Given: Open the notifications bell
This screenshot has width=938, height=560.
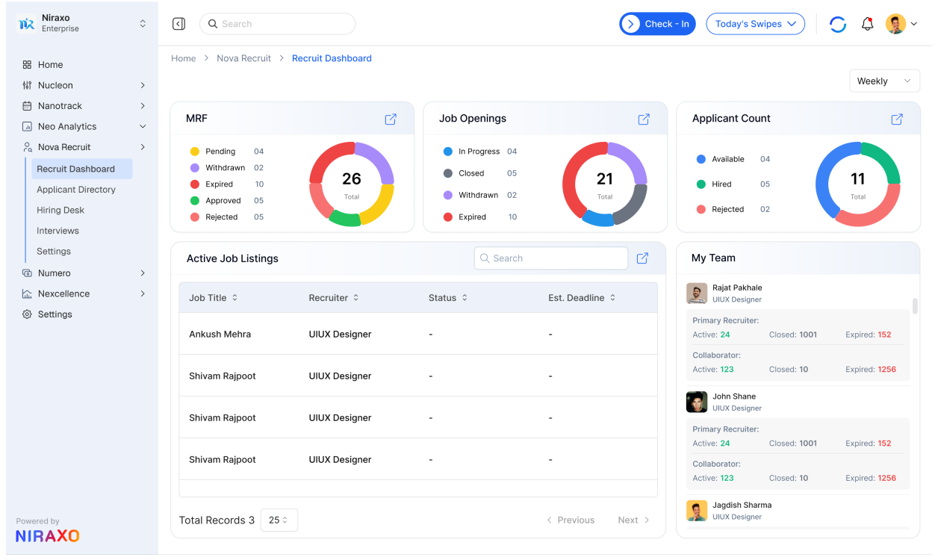Looking at the screenshot, I should (x=867, y=23).
